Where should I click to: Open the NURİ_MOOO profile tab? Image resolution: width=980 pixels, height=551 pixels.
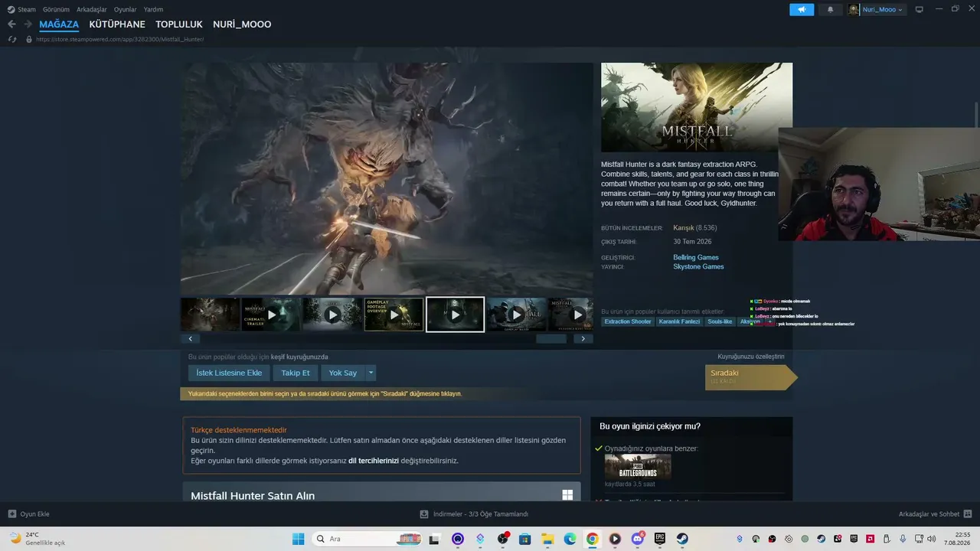click(242, 24)
